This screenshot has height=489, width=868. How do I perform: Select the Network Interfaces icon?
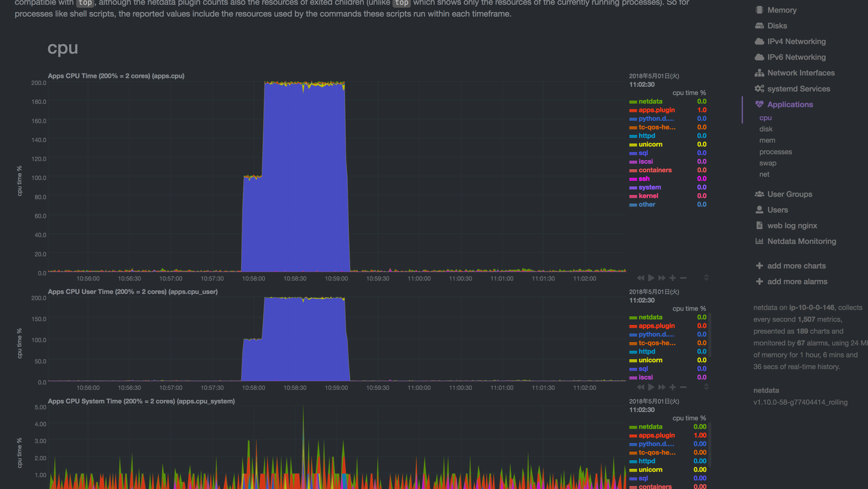[x=759, y=73]
